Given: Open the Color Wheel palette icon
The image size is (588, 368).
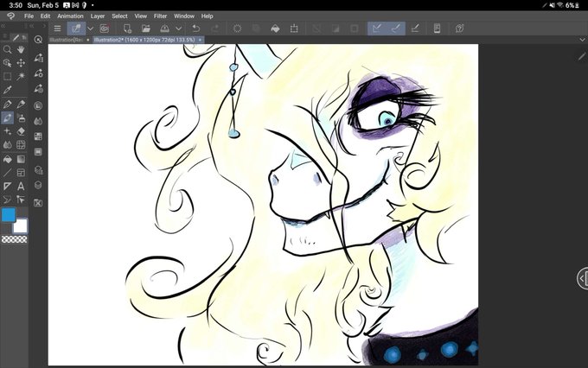Looking at the screenshot, I should coord(38,105).
